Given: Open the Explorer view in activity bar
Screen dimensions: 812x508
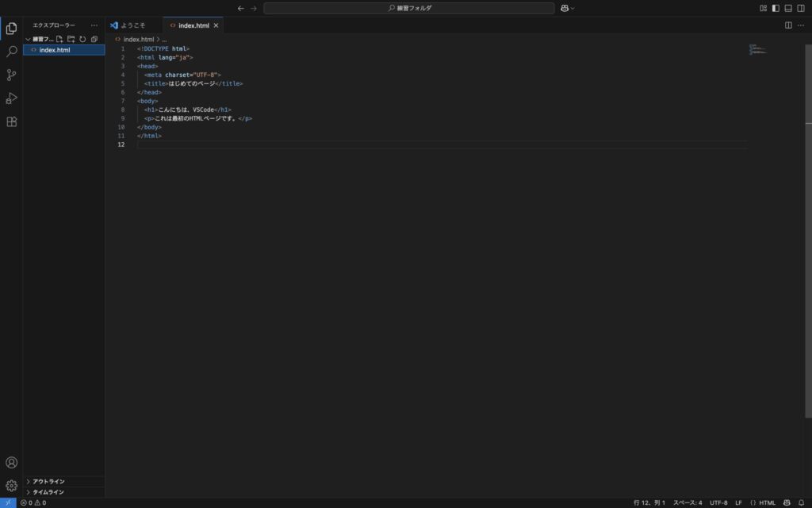Looking at the screenshot, I should (x=11, y=28).
